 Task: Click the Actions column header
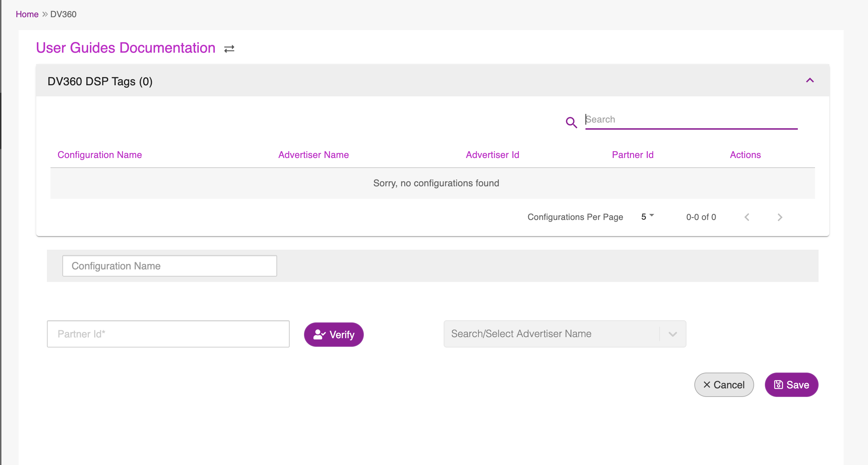[x=745, y=155]
